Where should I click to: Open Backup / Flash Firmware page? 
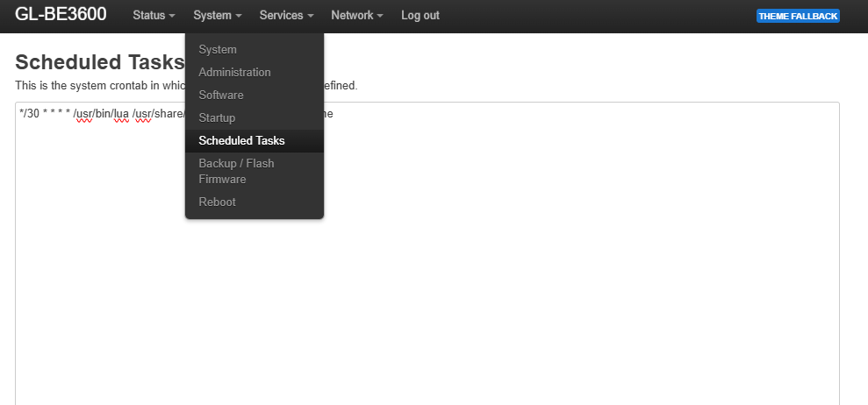pos(236,171)
